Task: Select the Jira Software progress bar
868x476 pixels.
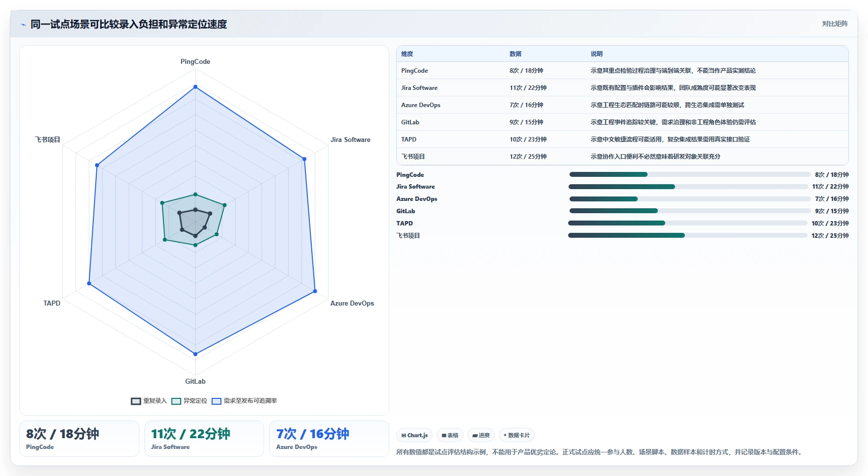Action: [x=688, y=187]
